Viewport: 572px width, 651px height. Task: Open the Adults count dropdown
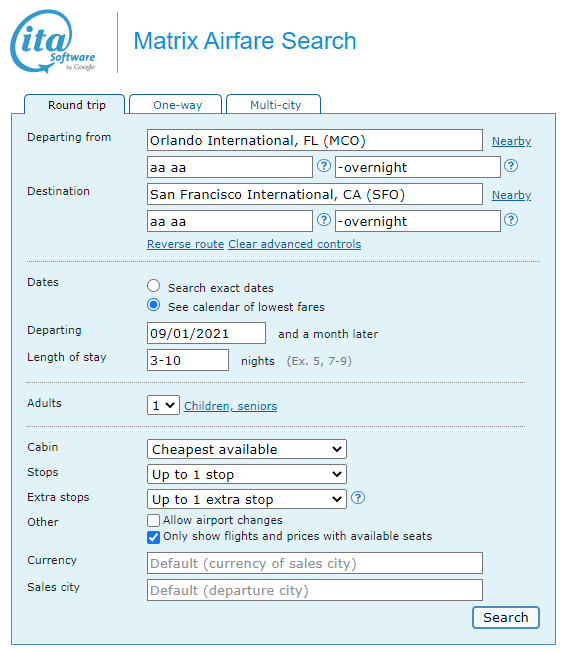click(163, 405)
